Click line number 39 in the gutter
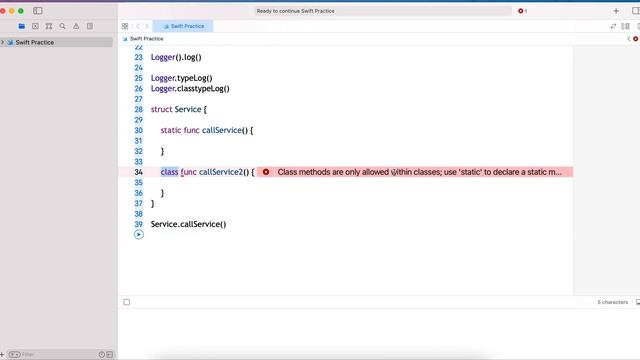The height and width of the screenshot is (360, 640). pyautogui.click(x=139, y=224)
